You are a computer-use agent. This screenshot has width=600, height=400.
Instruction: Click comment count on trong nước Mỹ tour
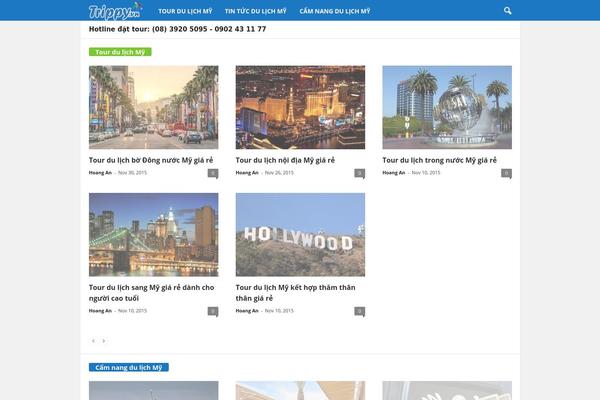506,173
